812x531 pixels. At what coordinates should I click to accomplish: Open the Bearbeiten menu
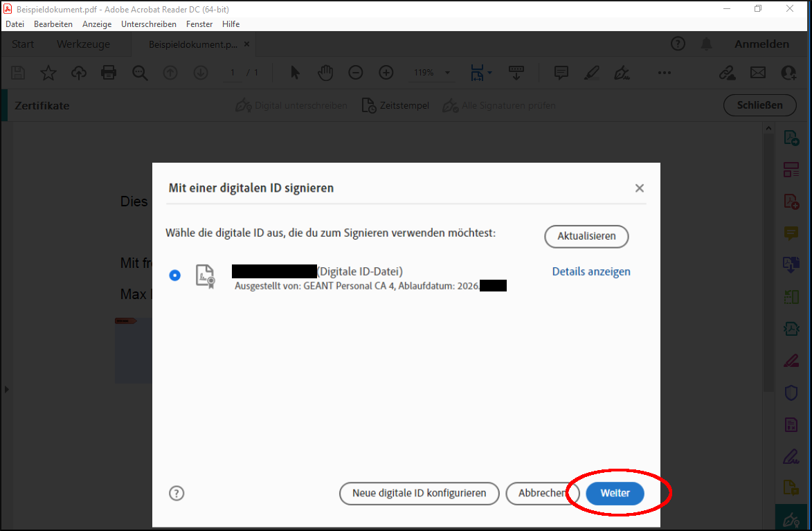[x=53, y=24]
